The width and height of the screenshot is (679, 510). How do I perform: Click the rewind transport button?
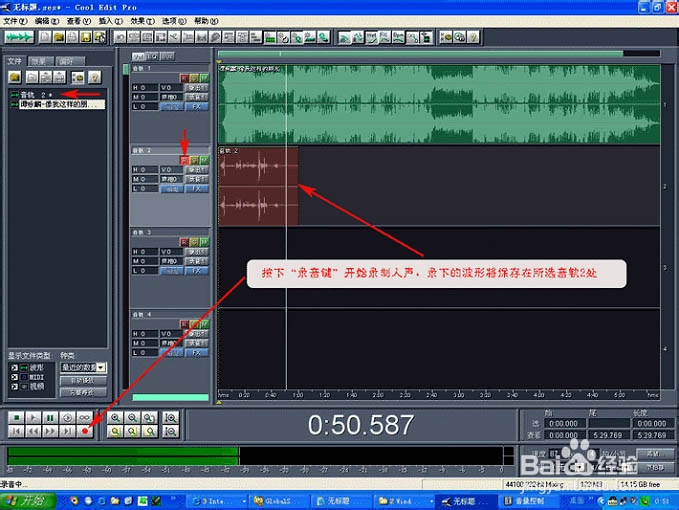[33, 431]
